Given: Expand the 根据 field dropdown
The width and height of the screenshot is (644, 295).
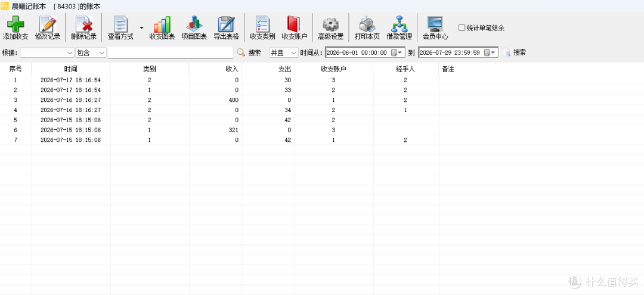Looking at the screenshot, I should 70,53.
